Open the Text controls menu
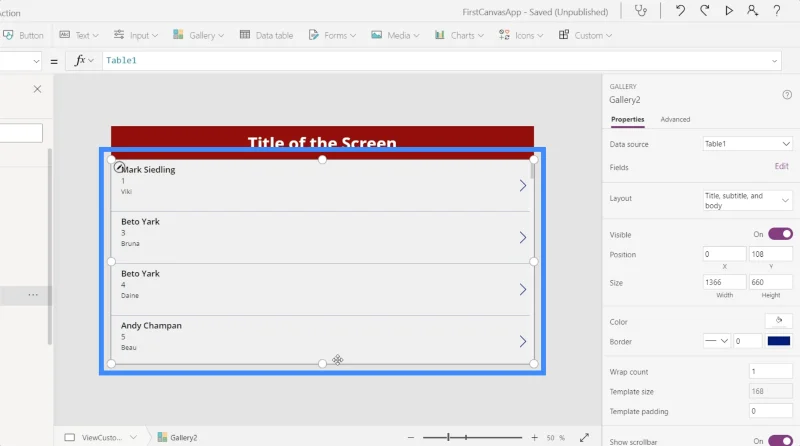 (79, 35)
